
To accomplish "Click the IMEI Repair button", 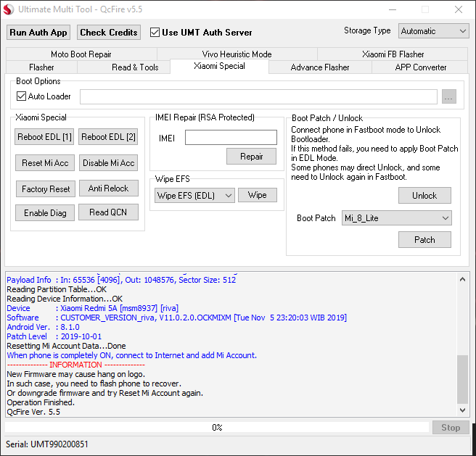I will pos(251,157).
